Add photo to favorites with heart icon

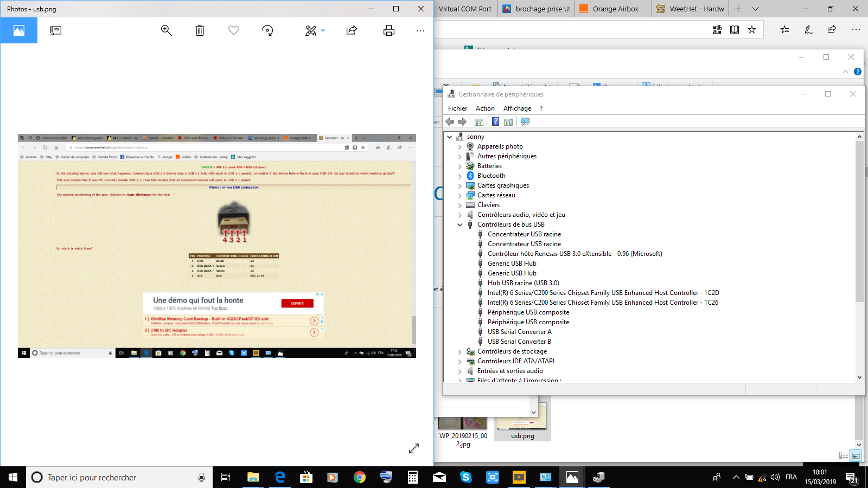click(x=234, y=30)
